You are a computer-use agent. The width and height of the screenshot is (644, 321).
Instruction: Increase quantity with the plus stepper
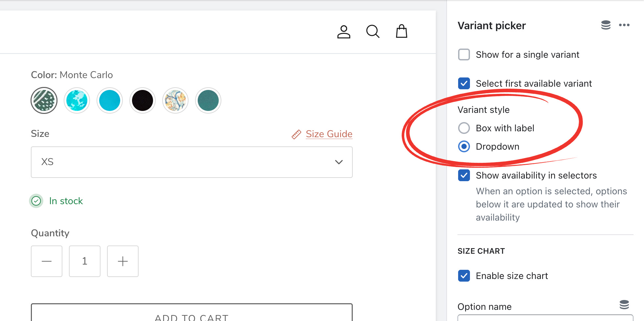(122, 261)
